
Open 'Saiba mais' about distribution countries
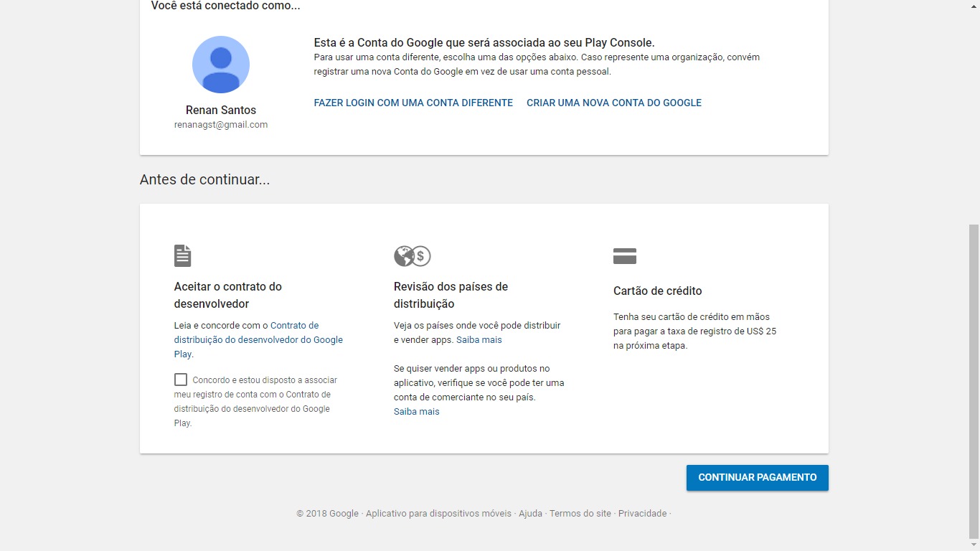(x=479, y=339)
